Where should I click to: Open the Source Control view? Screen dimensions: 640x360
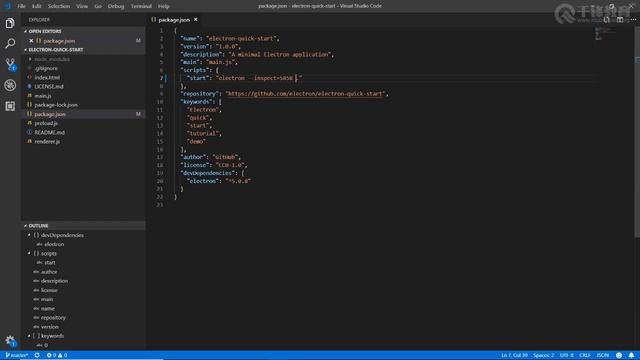pyautogui.click(x=10, y=64)
